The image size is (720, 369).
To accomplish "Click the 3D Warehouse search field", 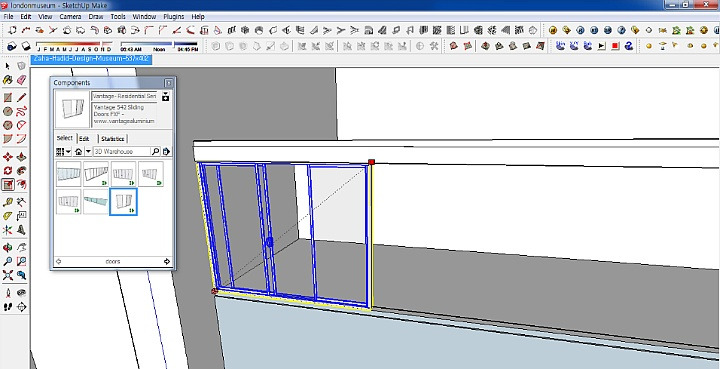I will tap(122, 151).
